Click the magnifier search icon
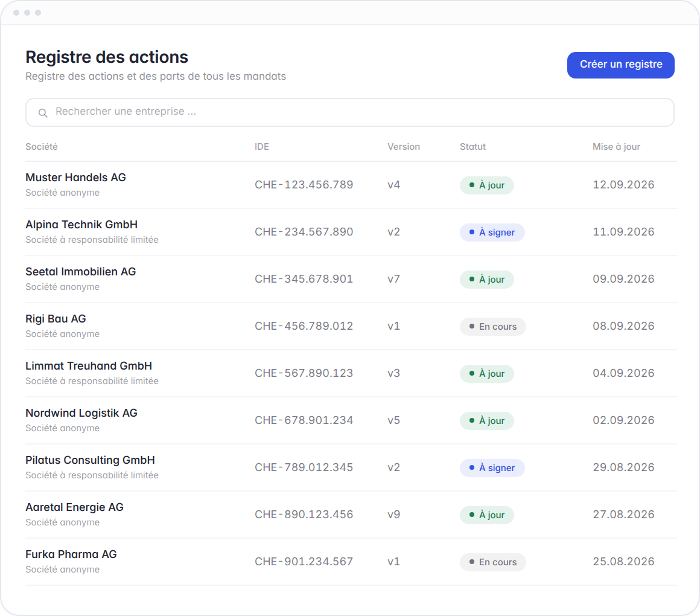The image size is (700, 616). (x=43, y=113)
